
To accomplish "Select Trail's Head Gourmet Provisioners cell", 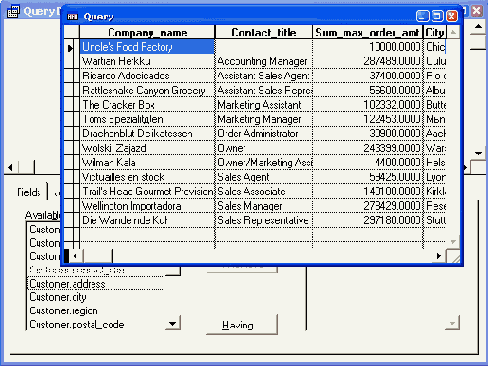I will [147, 191].
